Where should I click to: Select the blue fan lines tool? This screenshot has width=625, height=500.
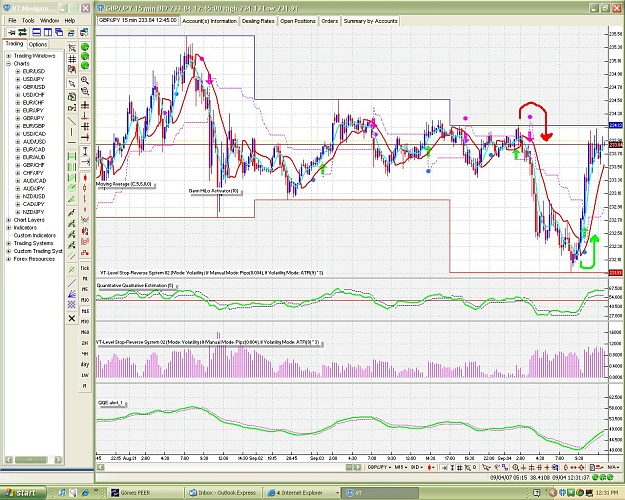[72, 294]
